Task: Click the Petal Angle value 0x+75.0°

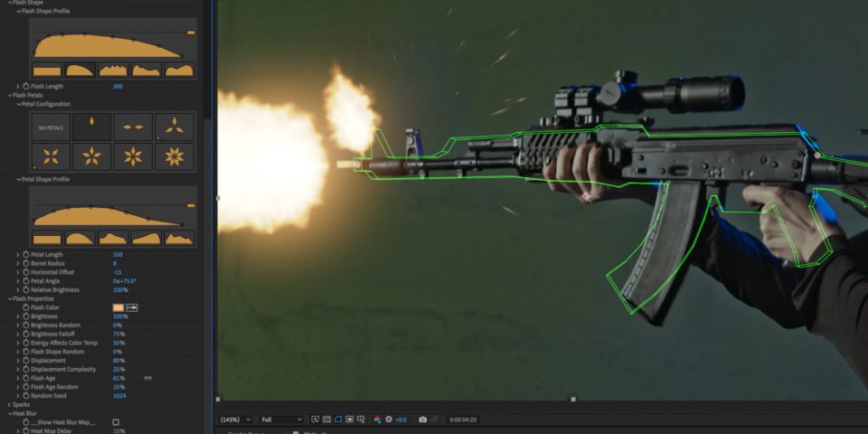Action: coord(125,281)
